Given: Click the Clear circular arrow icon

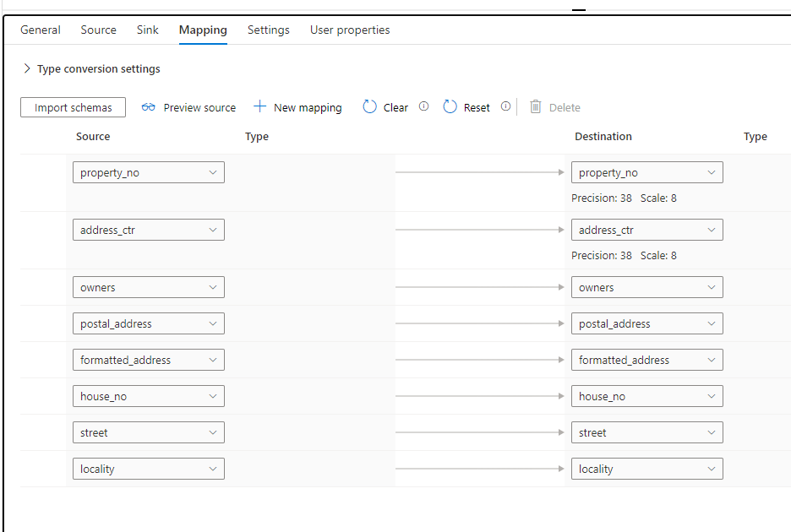Looking at the screenshot, I should (x=369, y=107).
